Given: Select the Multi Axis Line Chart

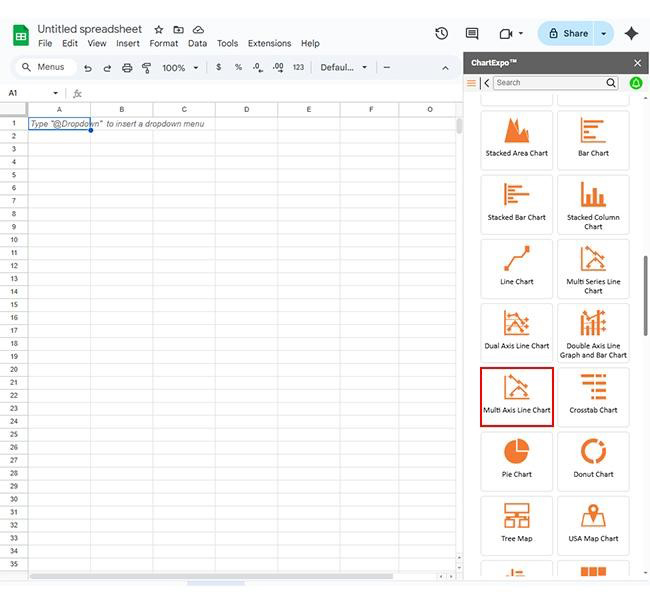Looking at the screenshot, I should tap(516, 396).
